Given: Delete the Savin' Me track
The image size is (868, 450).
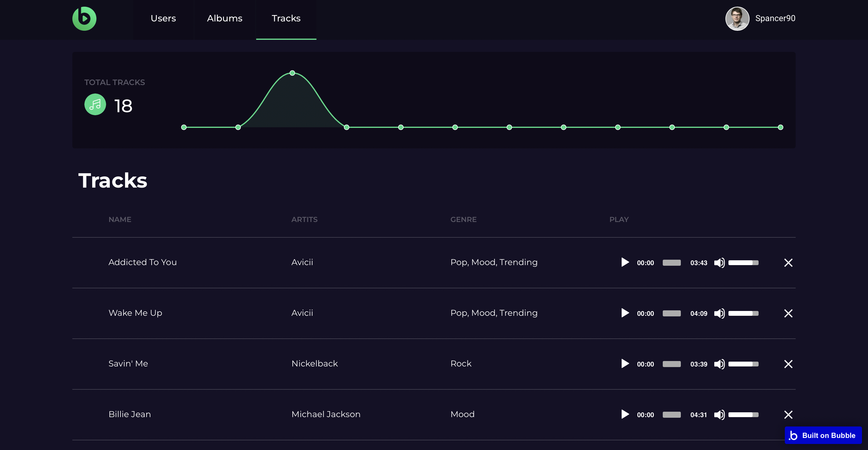Looking at the screenshot, I should coord(788,364).
